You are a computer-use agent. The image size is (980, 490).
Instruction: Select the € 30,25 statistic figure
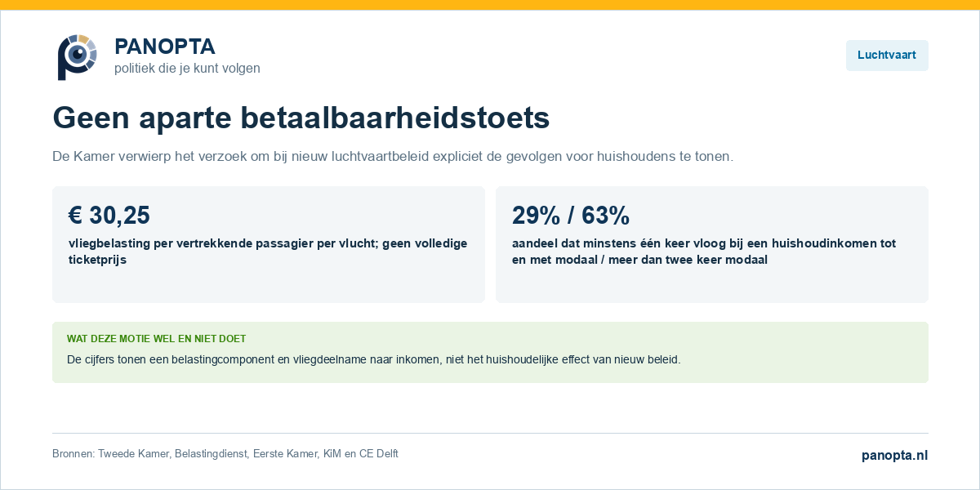point(109,215)
